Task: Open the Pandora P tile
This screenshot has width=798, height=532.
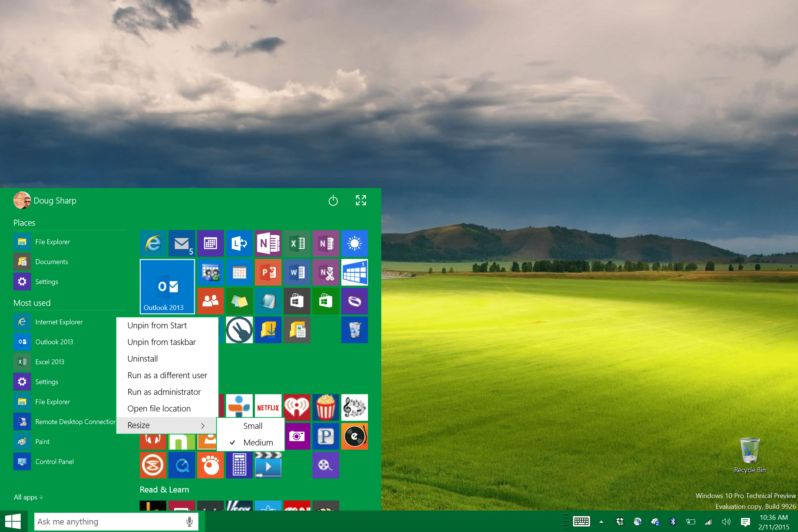Action: click(326, 436)
